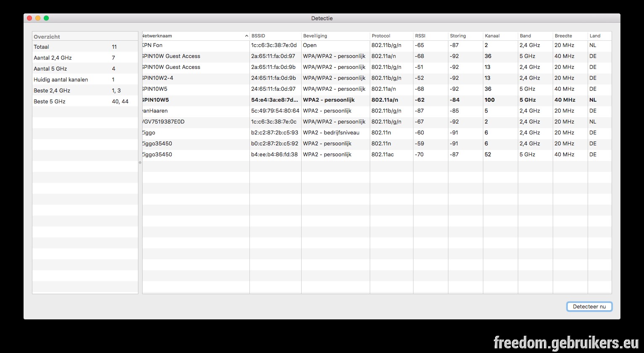
Task: Click the Totaal row in Overzicht
Action: pyautogui.click(x=85, y=47)
